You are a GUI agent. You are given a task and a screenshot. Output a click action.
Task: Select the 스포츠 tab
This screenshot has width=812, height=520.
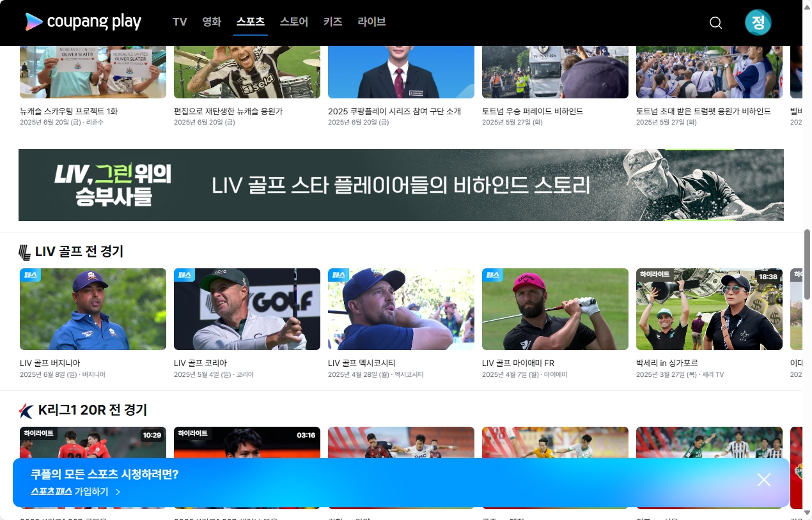251,22
